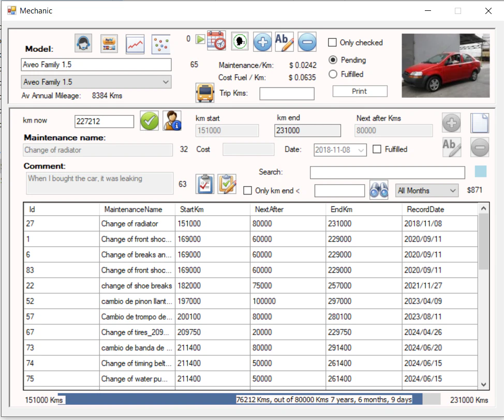Sort by MaintenanceName column header
Image resolution: width=504 pixels, height=420 pixels.
137,209
